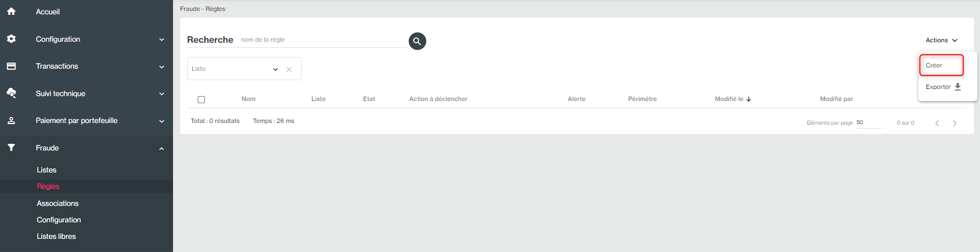Click the Exporter download icon
The width and height of the screenshot is (980, 252).
pos(957,87)
